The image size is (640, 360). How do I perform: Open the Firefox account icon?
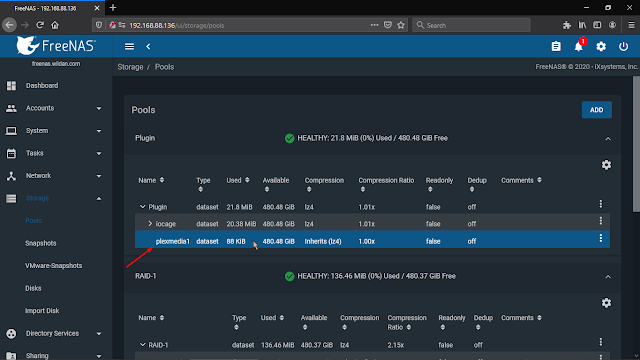612,25
